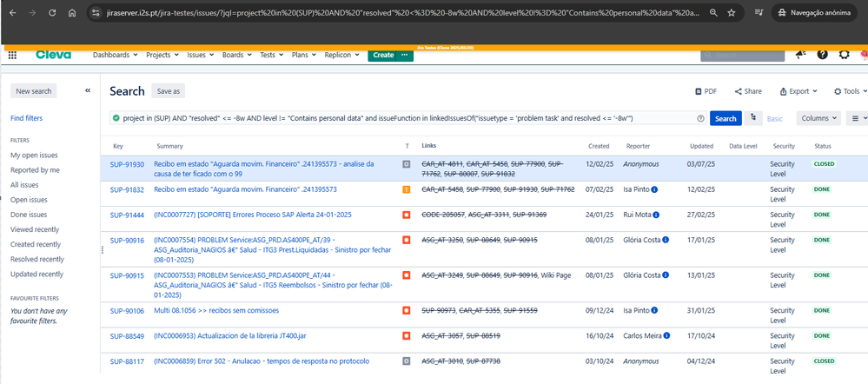
Task: Expand the Tools dropdown
Action: [x=851, y=91]
